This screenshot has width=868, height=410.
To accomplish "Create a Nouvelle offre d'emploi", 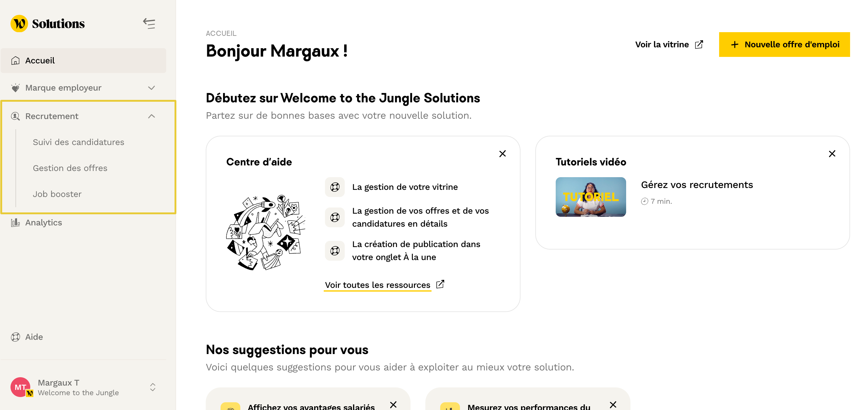I will [784, 45].
